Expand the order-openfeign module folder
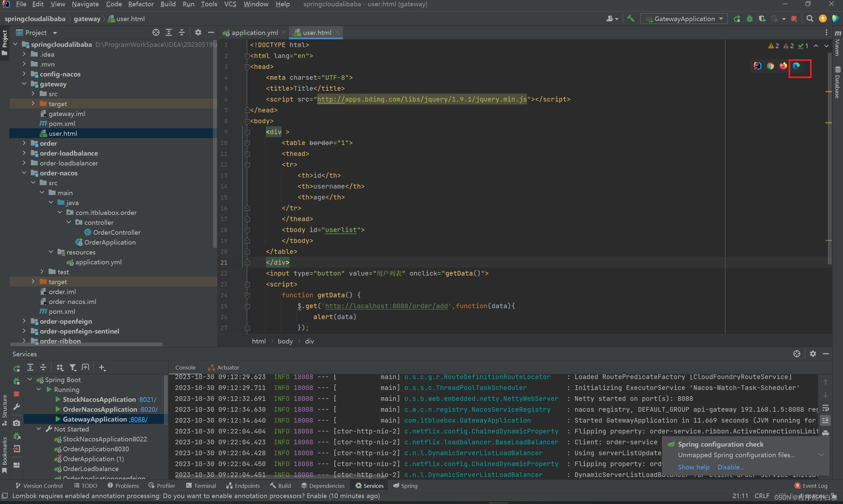The height and width of the screenshot is (504, 843). pyautogui.click(x=24, y=321)
